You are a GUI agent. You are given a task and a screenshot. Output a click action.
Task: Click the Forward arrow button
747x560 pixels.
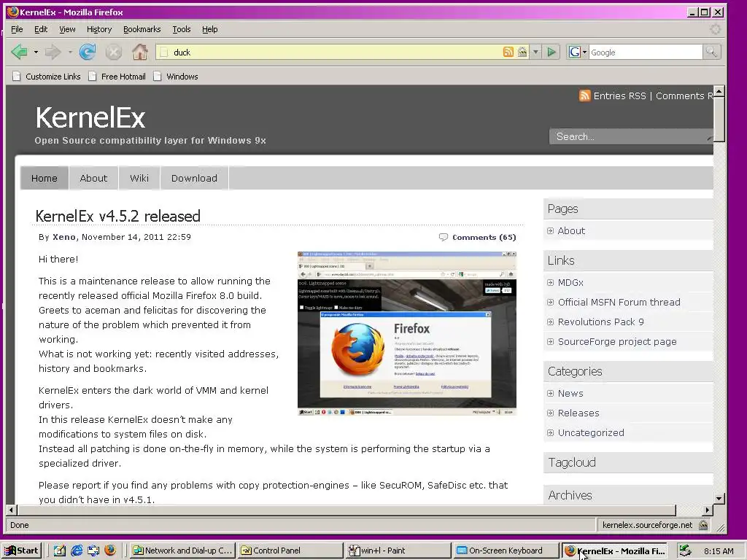coord(53,52)
